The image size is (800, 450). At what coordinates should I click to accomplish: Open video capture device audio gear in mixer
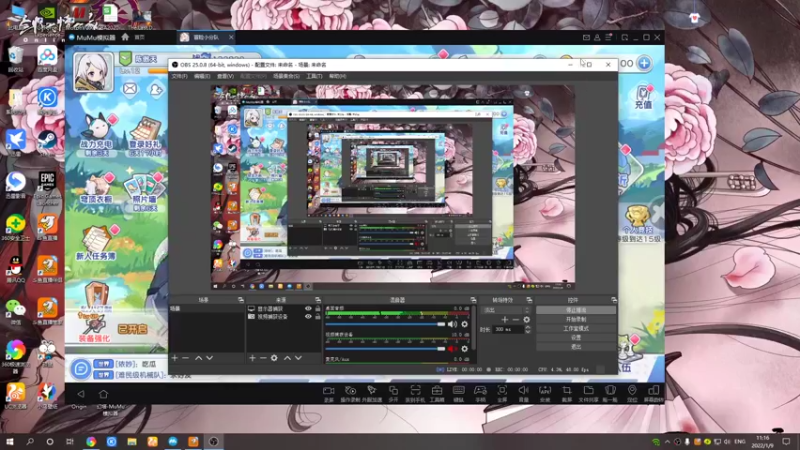(465, 349)
